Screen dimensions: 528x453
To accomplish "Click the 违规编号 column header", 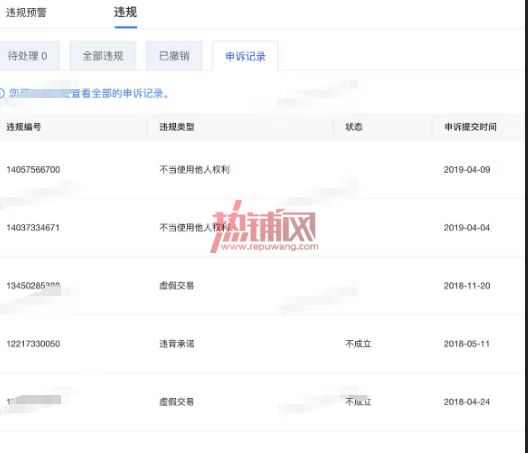I will click(x=24, y=127).
